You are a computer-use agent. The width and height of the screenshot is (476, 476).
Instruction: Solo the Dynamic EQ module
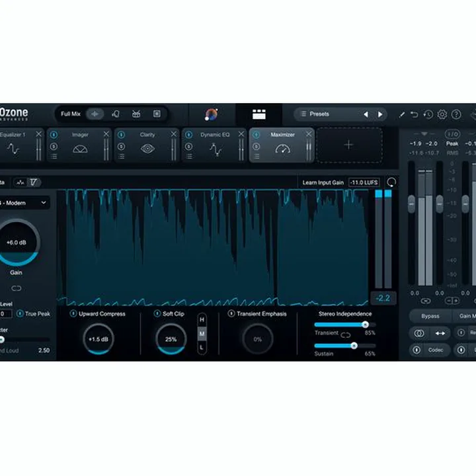tap(188, 147)
